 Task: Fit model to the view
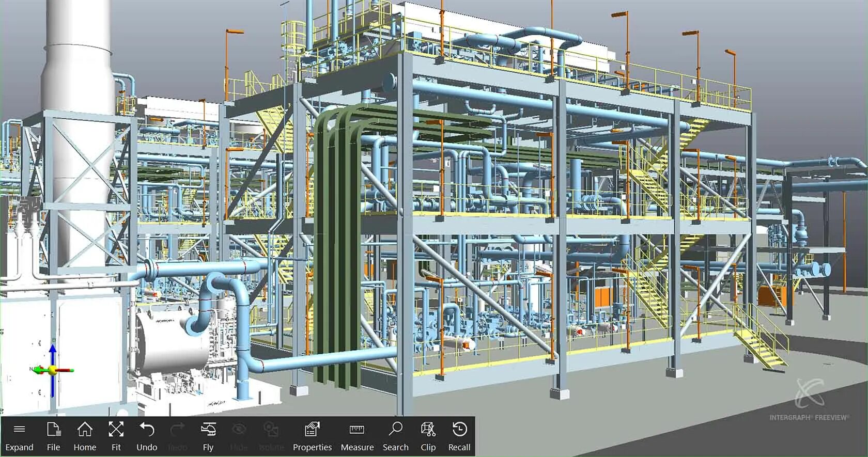click(116, 436)
